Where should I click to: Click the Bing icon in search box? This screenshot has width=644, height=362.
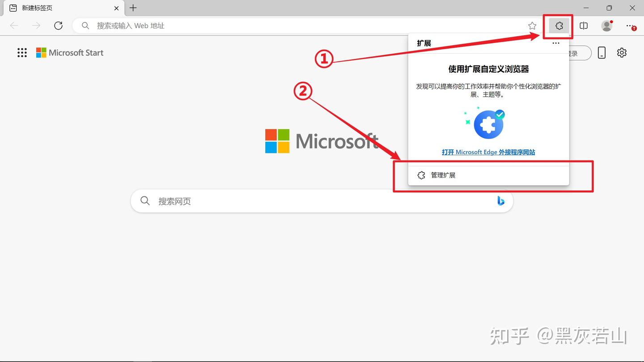click(501, 201)
